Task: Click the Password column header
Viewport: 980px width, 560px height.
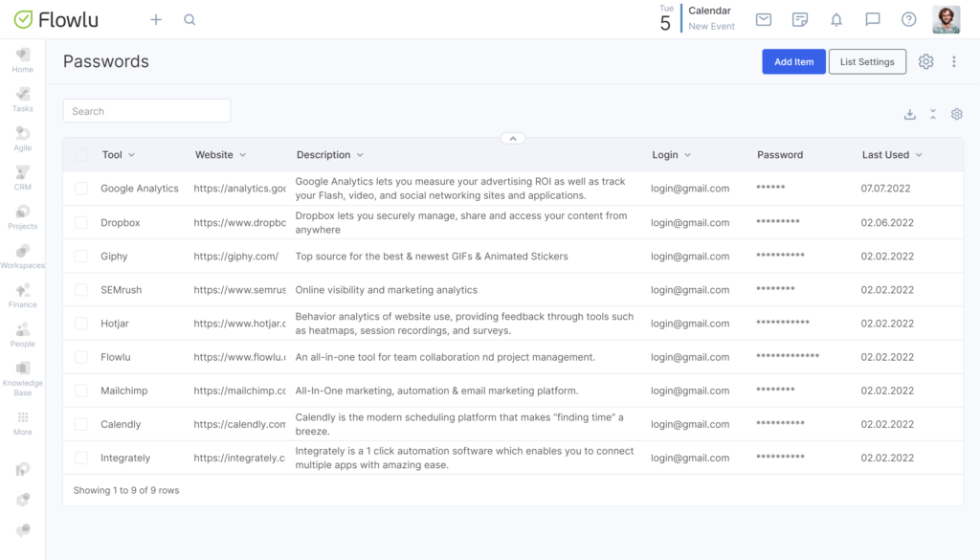Action: tap(780, 155)
